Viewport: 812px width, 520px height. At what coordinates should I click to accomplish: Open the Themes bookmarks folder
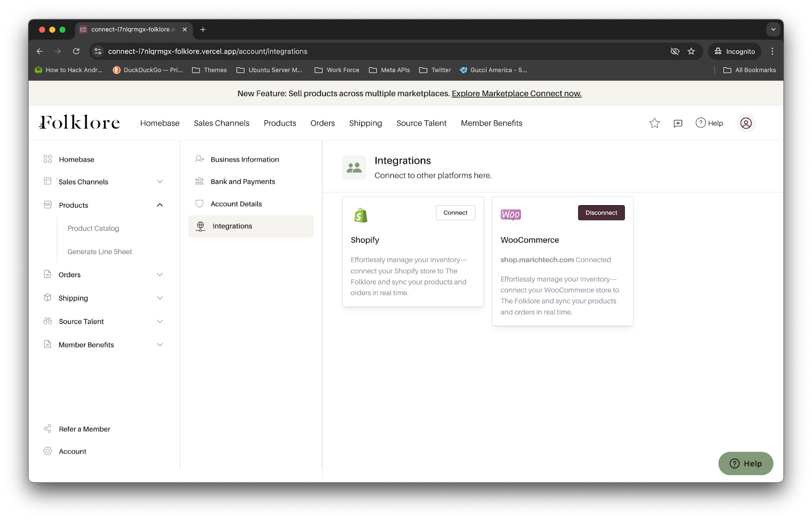coord(210,70)
